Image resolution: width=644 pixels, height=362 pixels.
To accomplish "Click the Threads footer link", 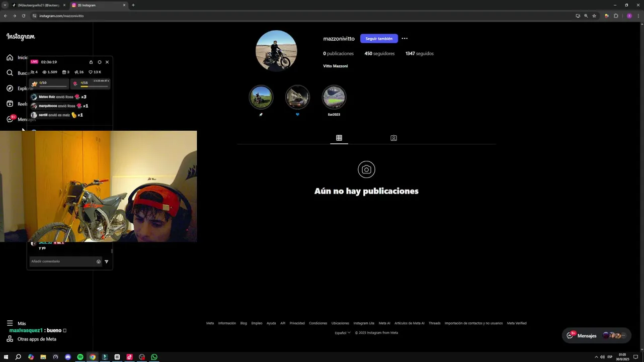I will click(x=434, y=323).
